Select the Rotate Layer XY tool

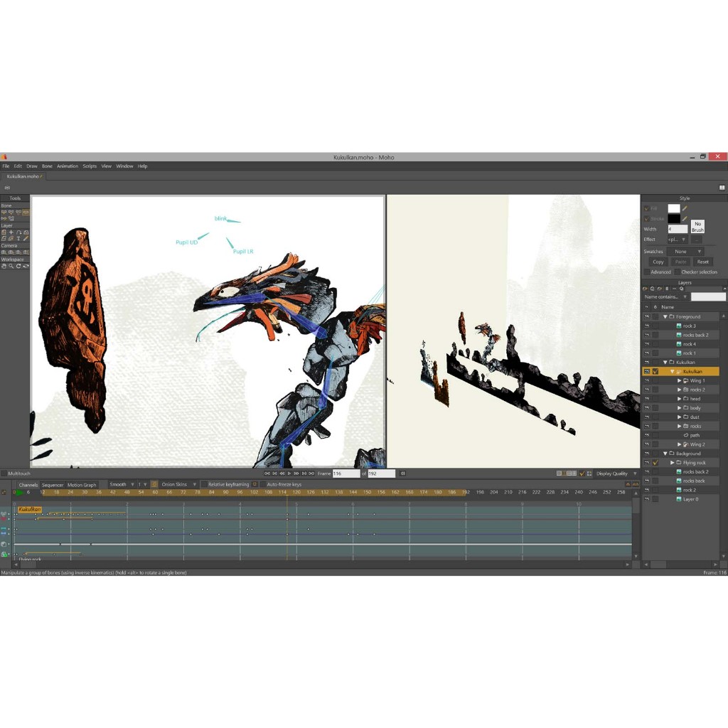pyautogui.click(x=26, y=232)
